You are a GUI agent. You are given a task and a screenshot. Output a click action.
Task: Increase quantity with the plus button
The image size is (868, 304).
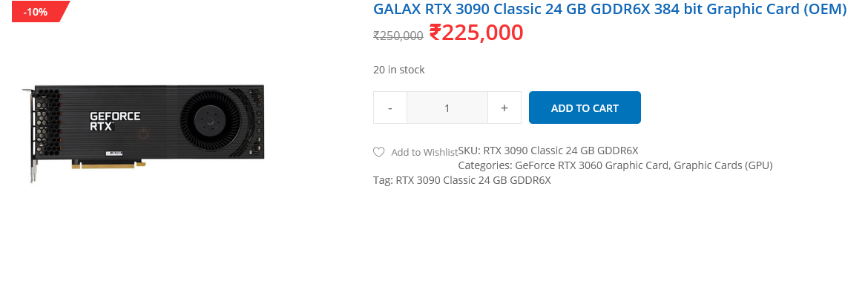point(504,108)
